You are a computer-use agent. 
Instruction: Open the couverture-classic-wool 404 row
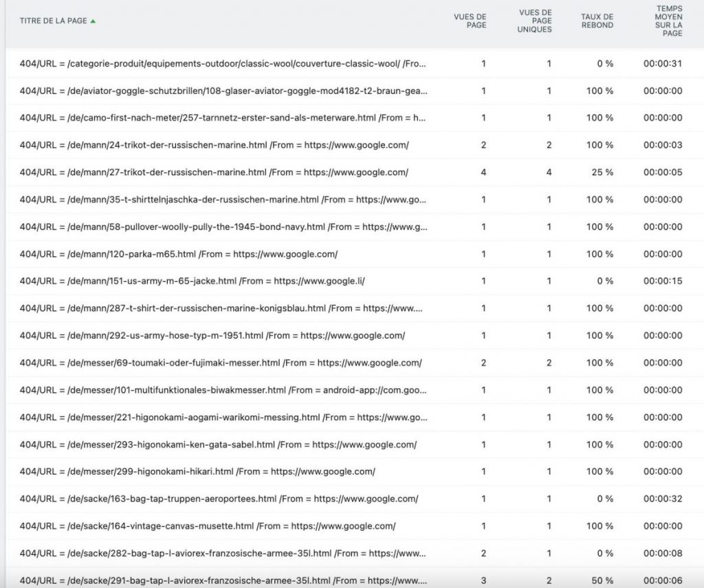223,64
